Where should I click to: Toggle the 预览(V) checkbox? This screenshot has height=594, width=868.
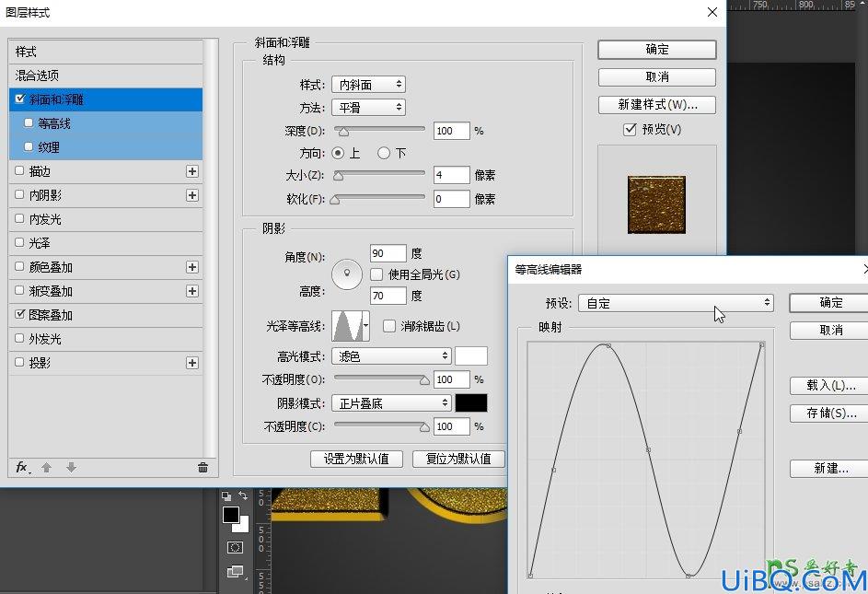(x=630, y=130)
